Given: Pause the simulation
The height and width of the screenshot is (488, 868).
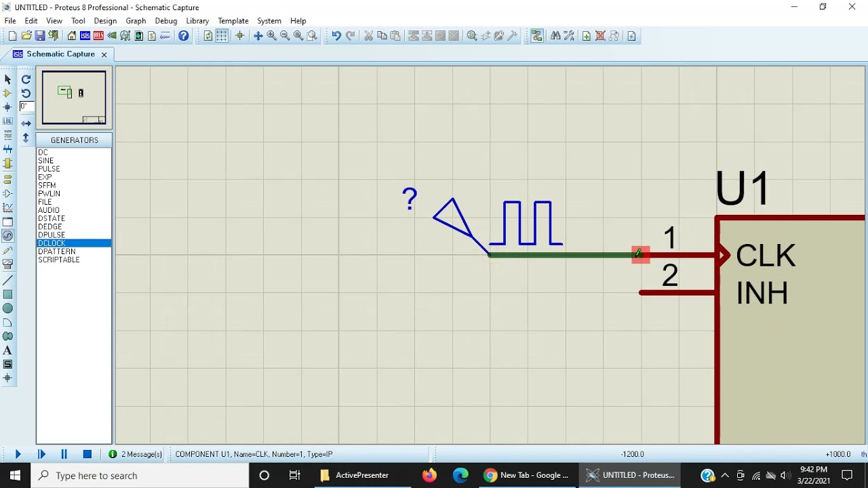Looking at the screenshot, I should (64, 454).
